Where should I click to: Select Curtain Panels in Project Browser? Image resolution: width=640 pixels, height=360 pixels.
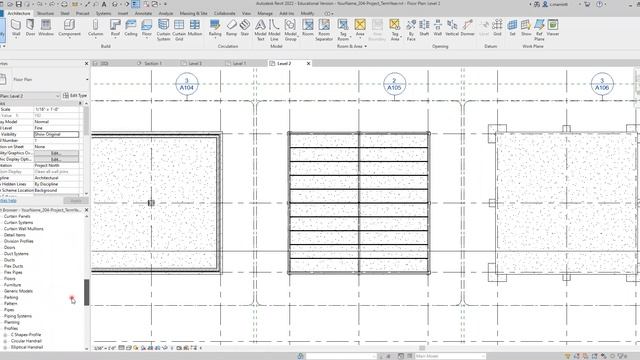pos(17,216)
